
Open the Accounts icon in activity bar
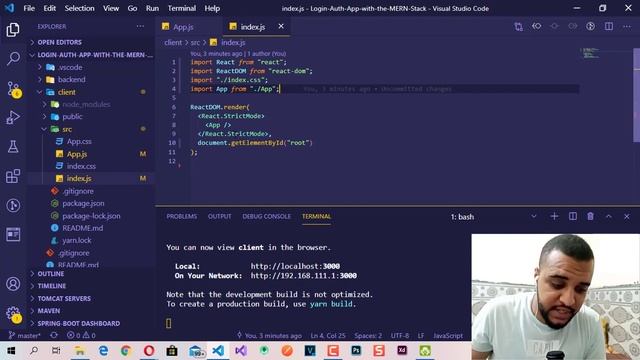tap(13, 284)
